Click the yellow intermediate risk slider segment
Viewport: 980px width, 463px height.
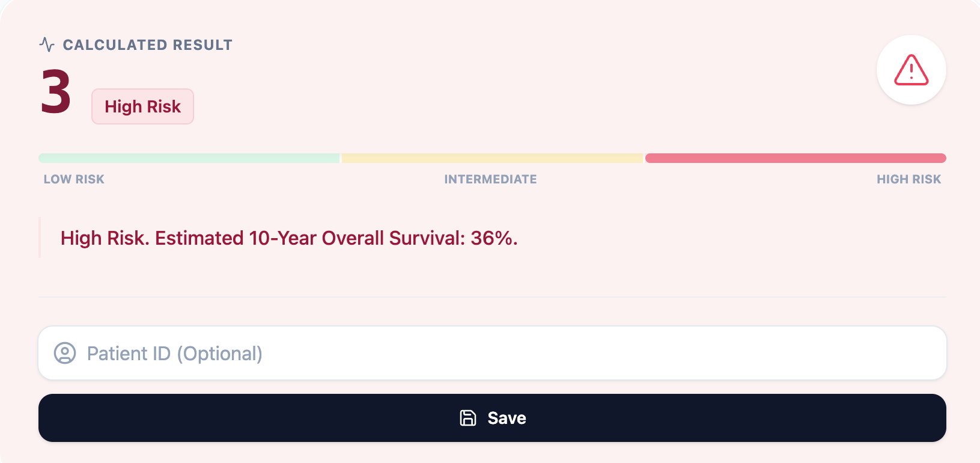click(492, 158)
